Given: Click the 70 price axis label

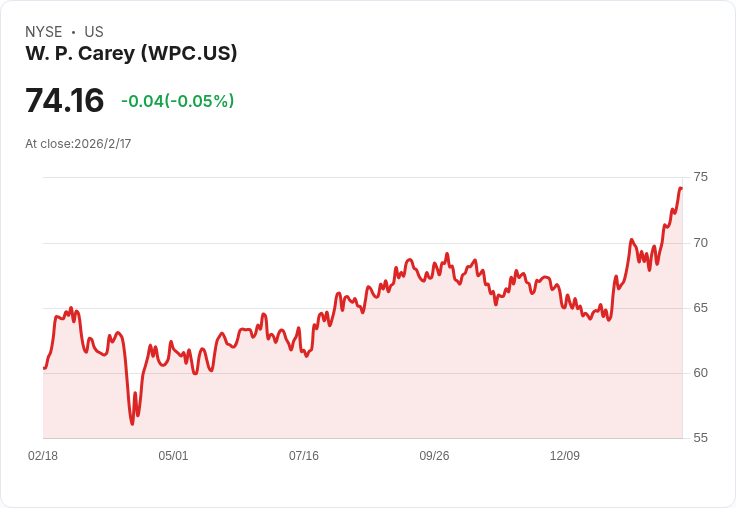Looking at the screenshot, I should (700, 242).
